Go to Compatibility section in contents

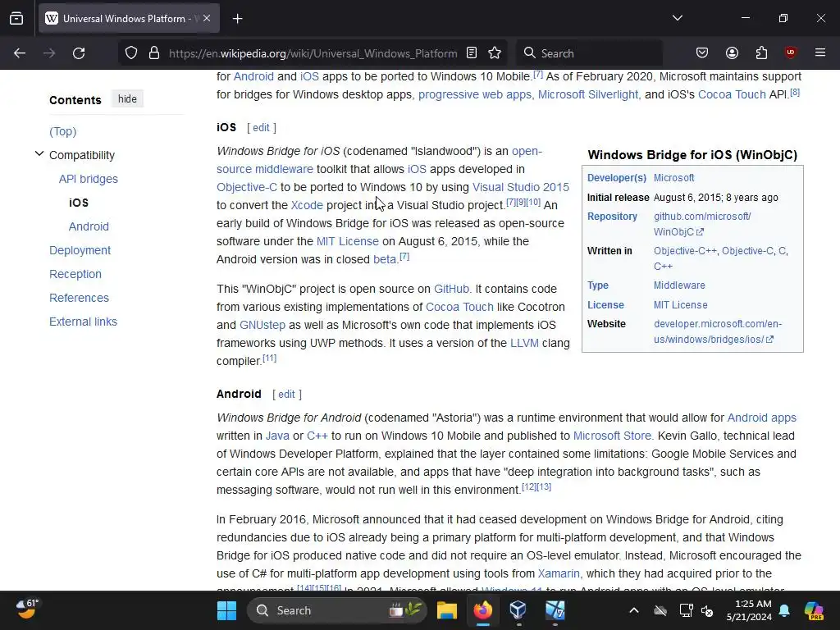82,155
